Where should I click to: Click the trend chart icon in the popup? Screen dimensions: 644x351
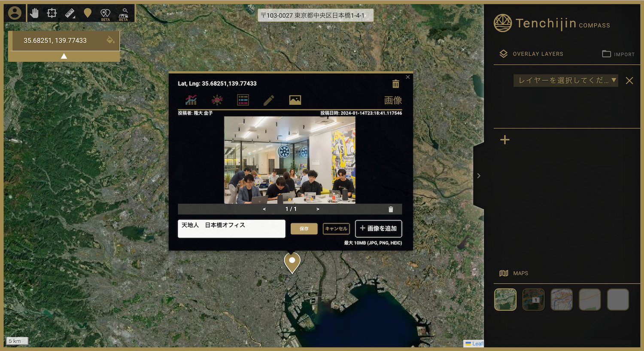point(191,100)
